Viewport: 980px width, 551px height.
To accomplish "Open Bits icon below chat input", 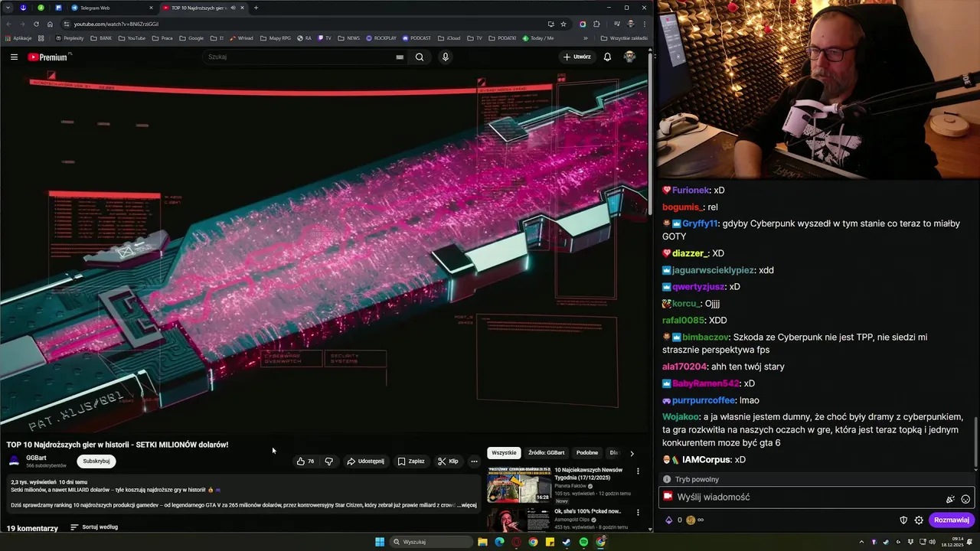I will tap(668, 520).
